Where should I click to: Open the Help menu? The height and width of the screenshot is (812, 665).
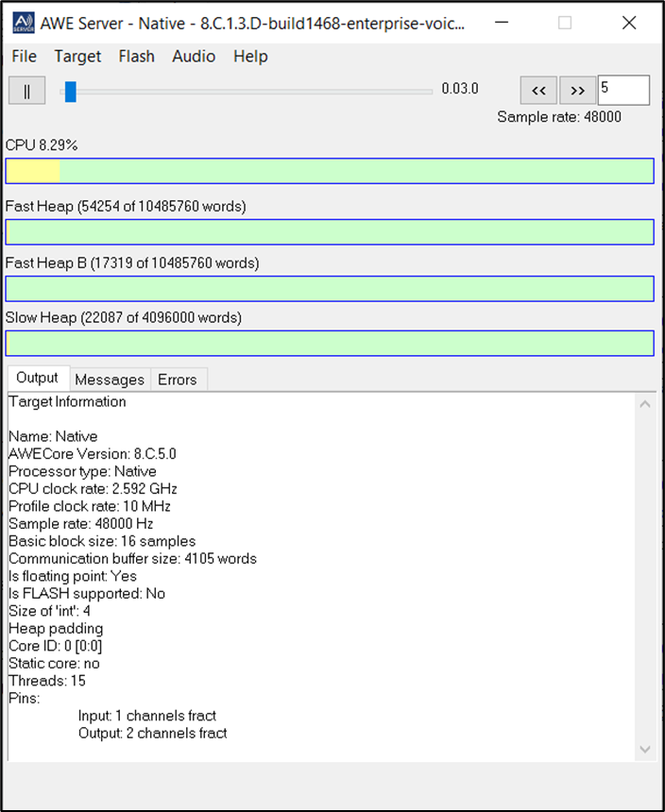[x=250, y=57]
